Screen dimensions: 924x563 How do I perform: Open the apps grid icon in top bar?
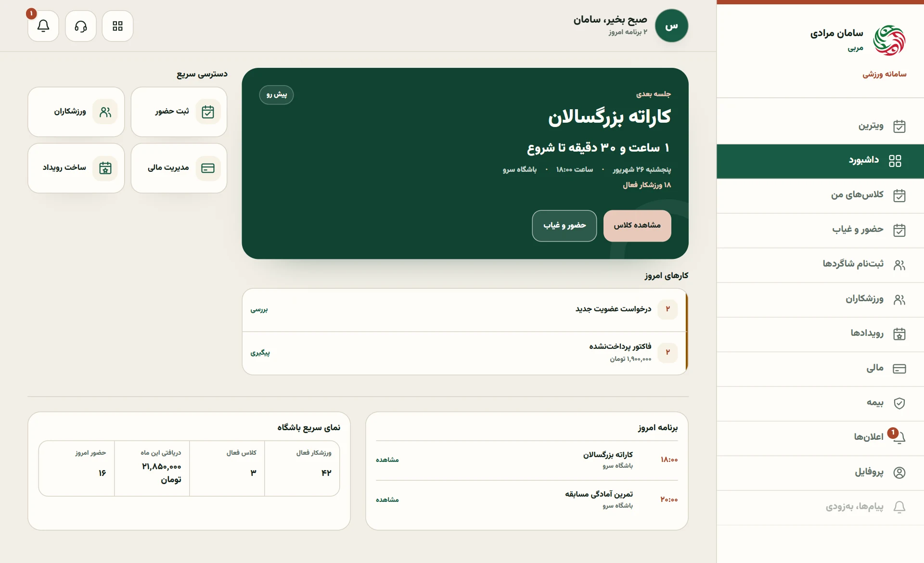(117, 26)
